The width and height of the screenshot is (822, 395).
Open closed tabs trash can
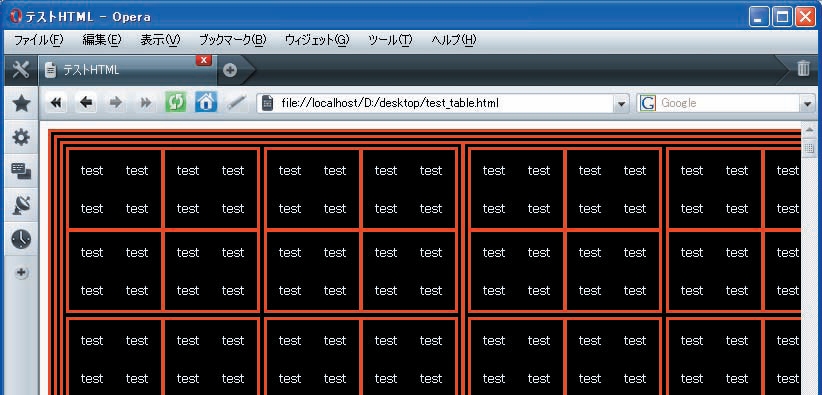803,69
